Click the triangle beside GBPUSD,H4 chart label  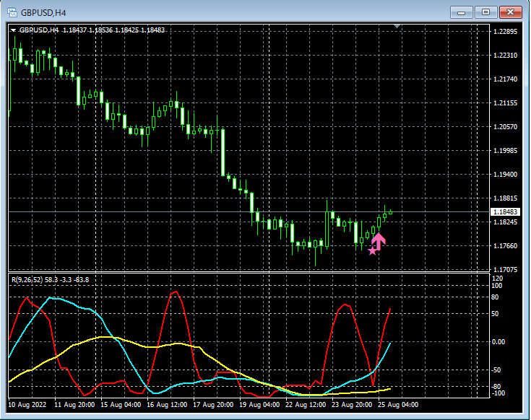click(x=13, y=30)
